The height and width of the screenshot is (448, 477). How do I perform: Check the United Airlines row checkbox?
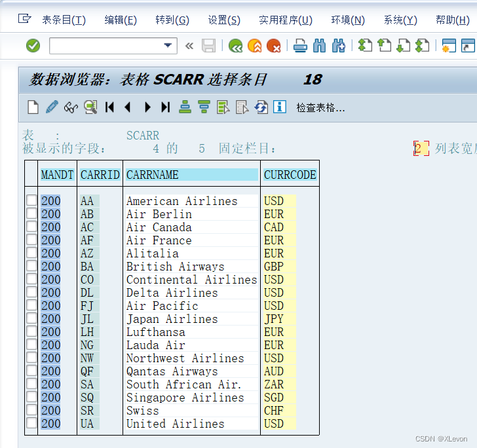[x=31, y=422]
